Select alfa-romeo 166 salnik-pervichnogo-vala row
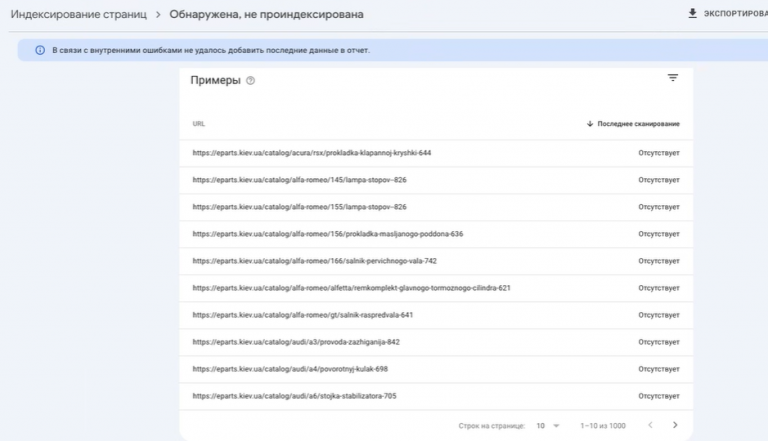Viewport: 768px width, 441px height. [x=436, y=261]
